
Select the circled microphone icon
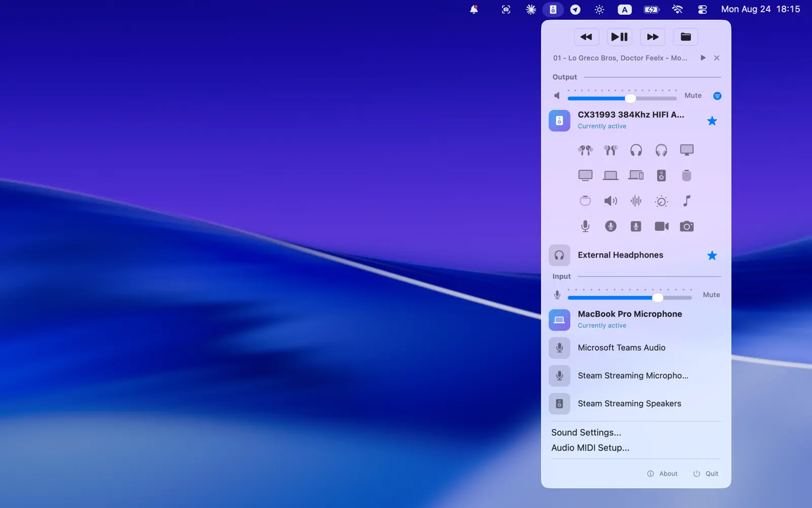[x=611, y=227]
